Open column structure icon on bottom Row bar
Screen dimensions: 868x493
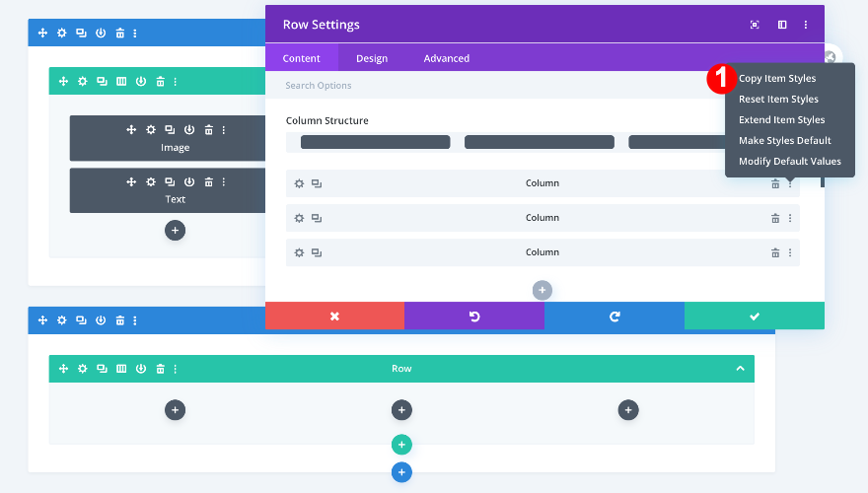point(121,369)
